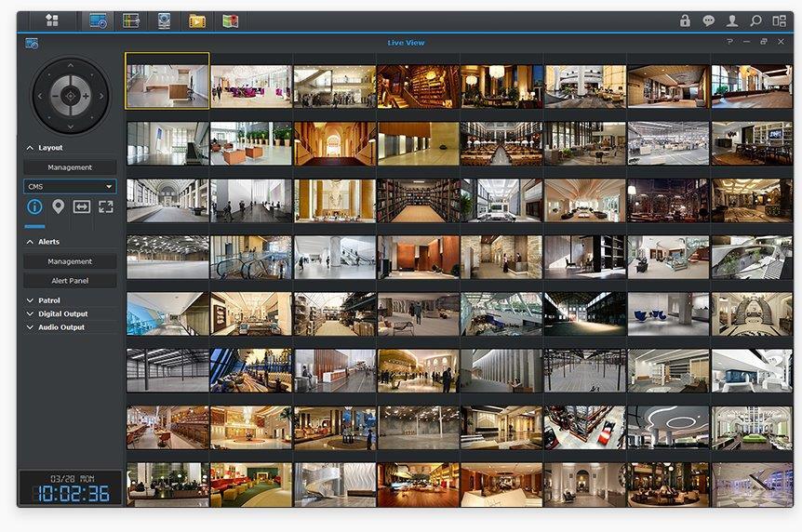
Task: Toggle the fit-to-width aspect ratio icon
Action: click(82, 206)
